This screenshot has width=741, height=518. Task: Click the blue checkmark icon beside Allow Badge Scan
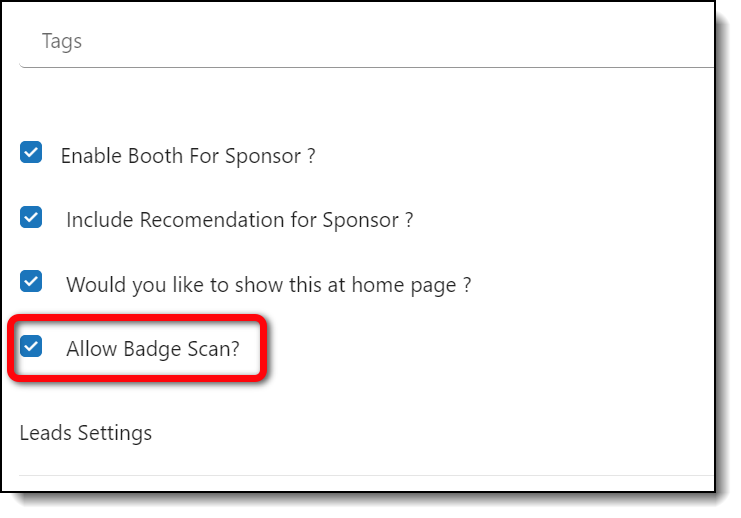[x=31, y=346]
